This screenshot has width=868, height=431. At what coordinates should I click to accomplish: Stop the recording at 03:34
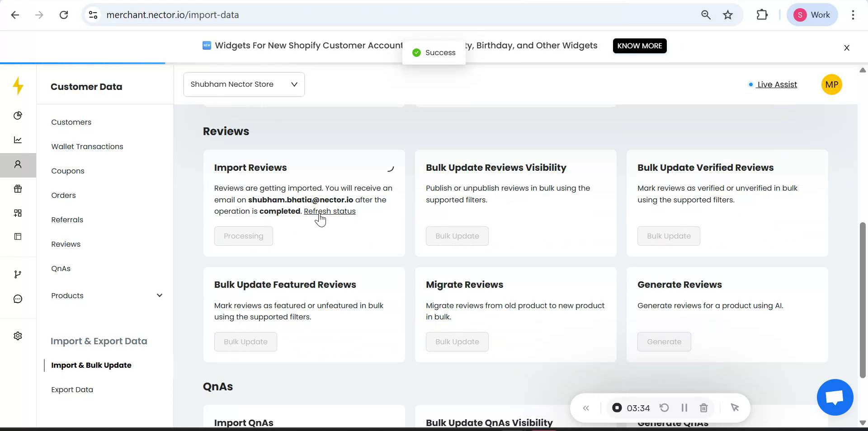point(617,408)
